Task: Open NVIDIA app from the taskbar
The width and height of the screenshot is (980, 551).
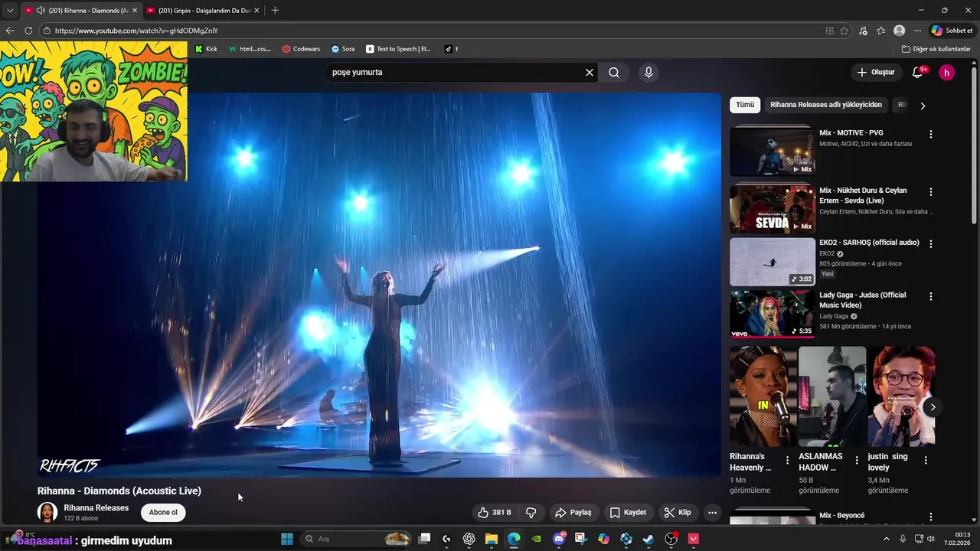Action: pos(537,539)
